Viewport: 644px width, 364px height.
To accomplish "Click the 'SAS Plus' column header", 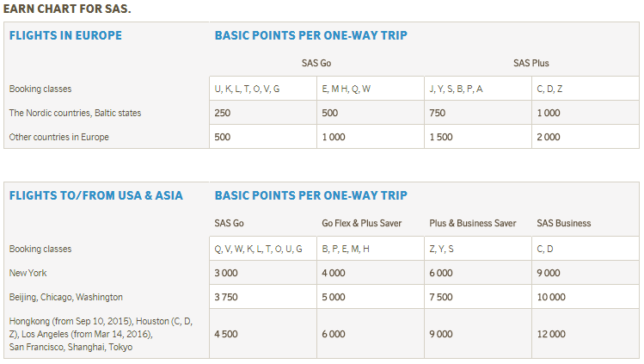I will [531, 63].
